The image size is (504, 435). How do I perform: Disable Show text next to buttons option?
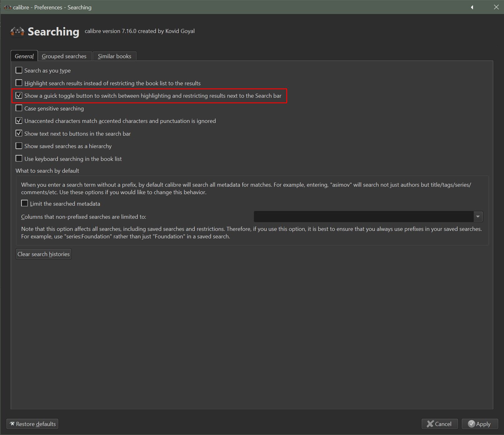tap(19, 133)
